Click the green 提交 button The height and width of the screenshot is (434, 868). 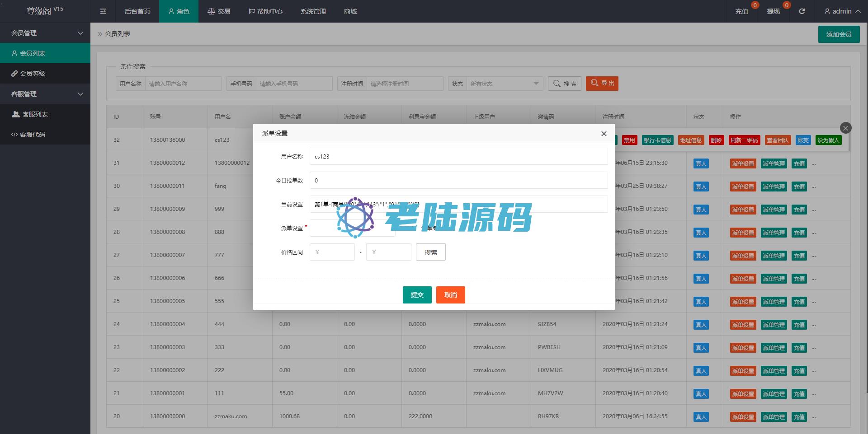point(417,295)
